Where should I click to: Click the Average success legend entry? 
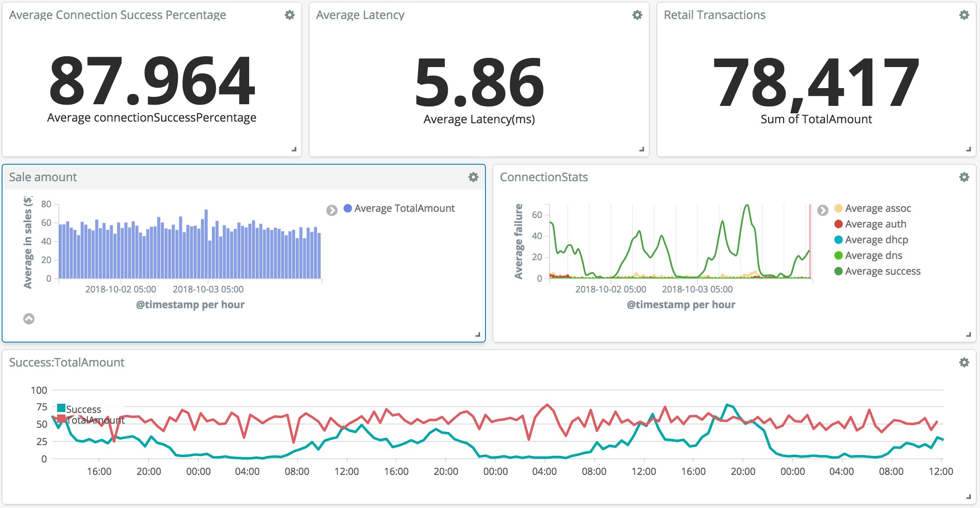click(x=877, y=271)
